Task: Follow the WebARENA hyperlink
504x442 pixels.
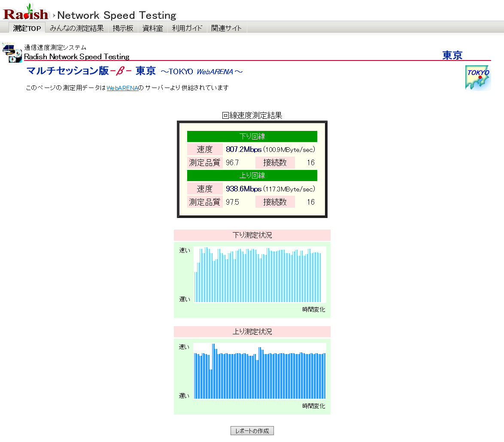Action: coord(122,88)
